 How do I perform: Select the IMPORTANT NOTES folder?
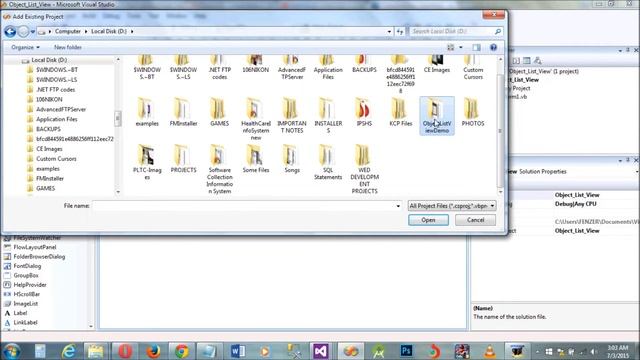pos(291,116)
